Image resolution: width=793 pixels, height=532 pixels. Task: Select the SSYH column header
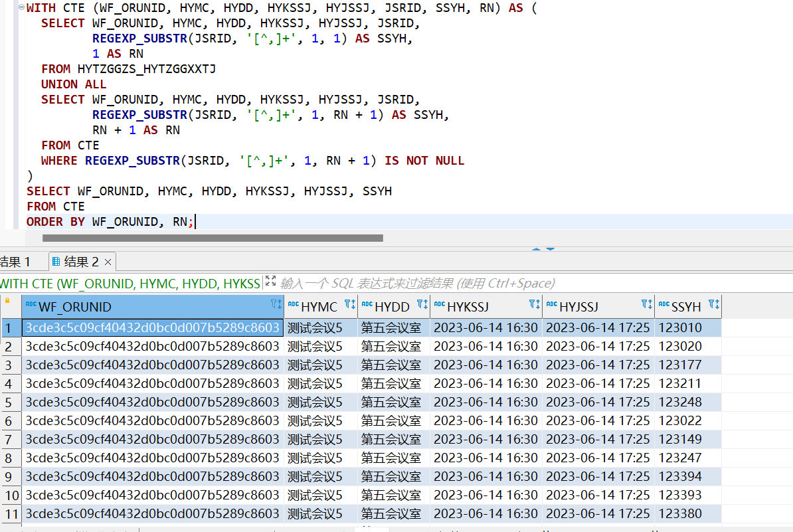point(688,306)
